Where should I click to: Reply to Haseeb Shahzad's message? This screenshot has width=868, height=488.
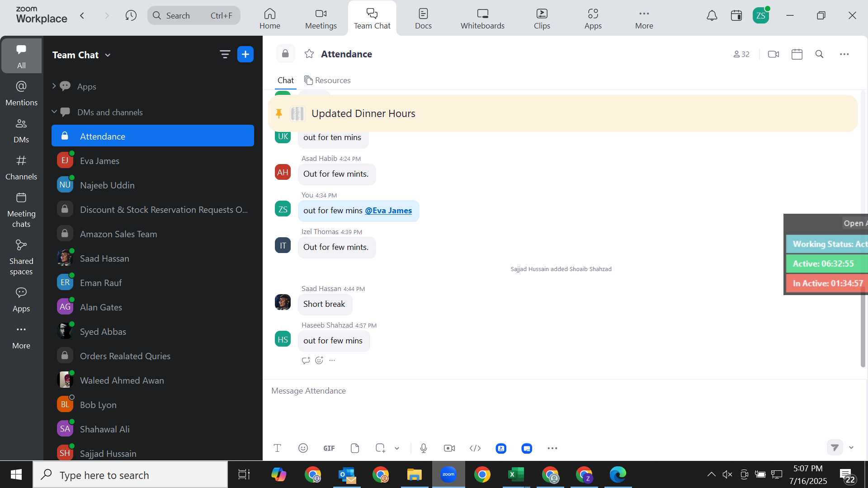tap(306, 360)
